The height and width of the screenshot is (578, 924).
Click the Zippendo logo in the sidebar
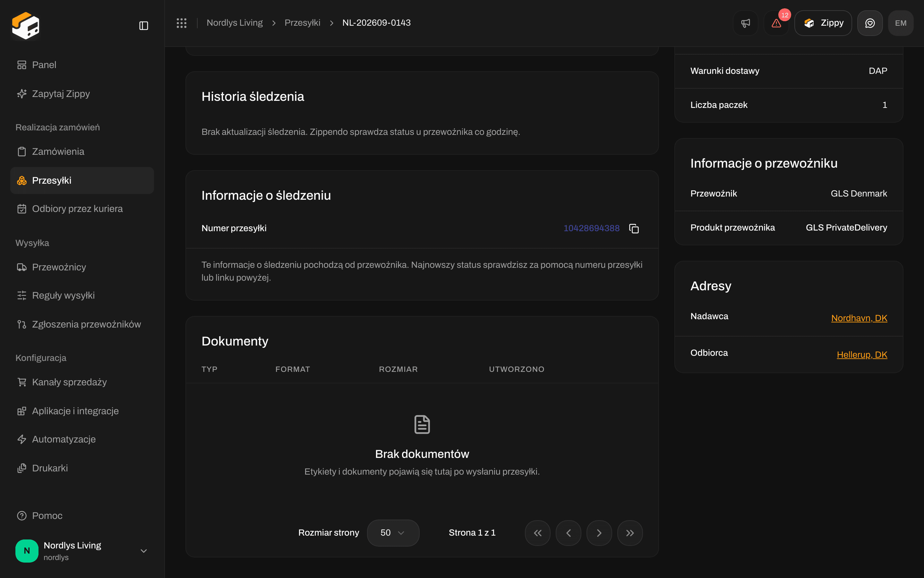click(26, 26)
